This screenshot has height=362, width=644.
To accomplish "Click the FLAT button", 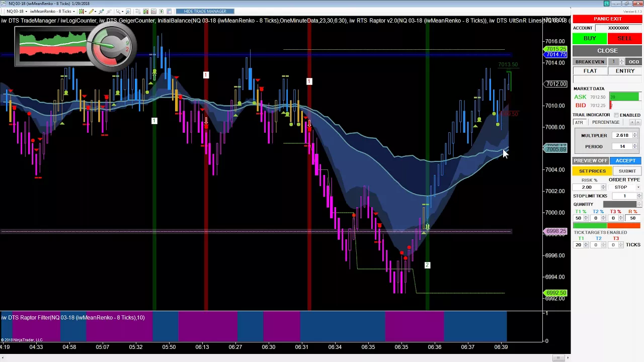I will coord(590,71).
